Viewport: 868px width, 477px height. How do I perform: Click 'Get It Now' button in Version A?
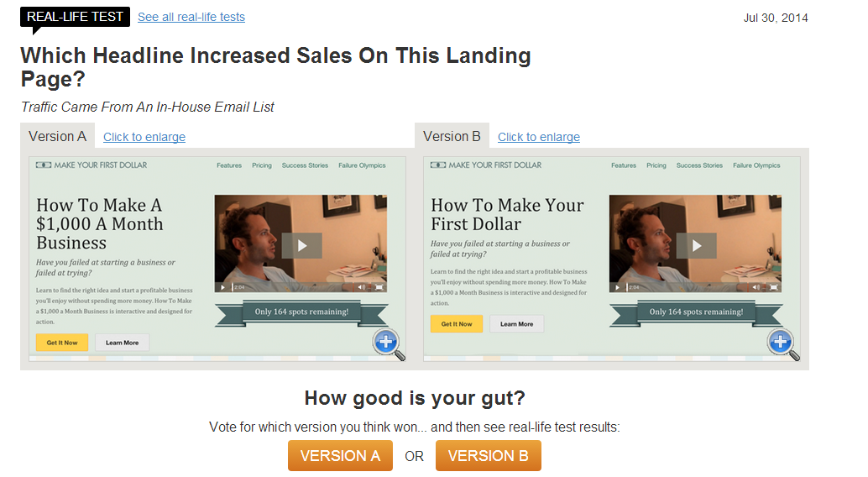click(62, 343)
